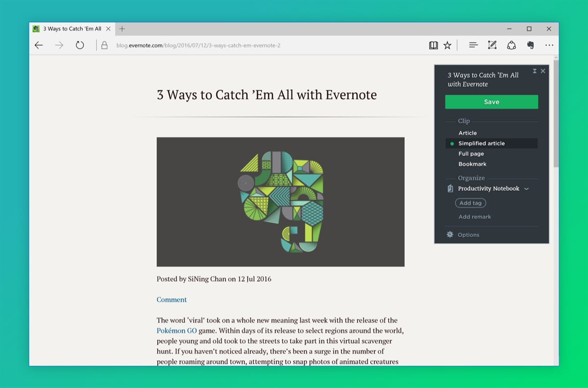Open the Hub icon in Edge toolbar
The image size is (588, 388).
473,45
